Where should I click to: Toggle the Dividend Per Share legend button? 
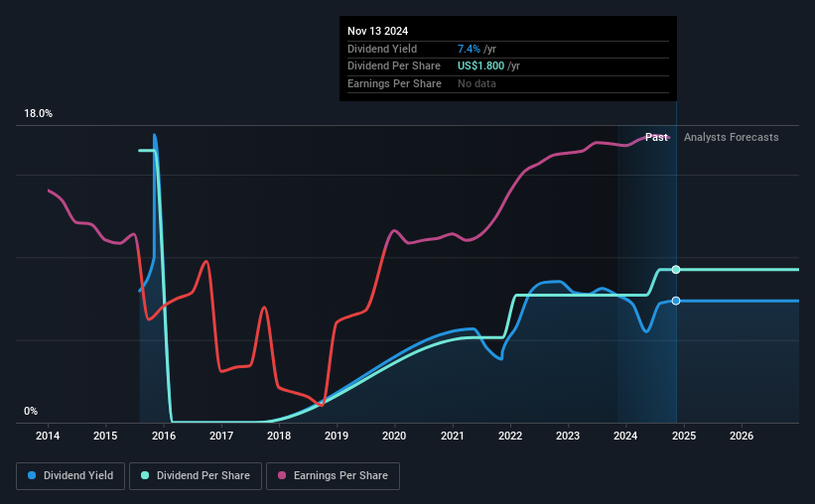pos(196,476)
